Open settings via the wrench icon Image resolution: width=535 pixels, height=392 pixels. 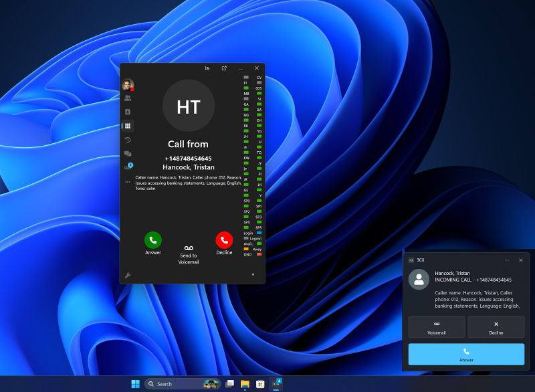[128, 276]
